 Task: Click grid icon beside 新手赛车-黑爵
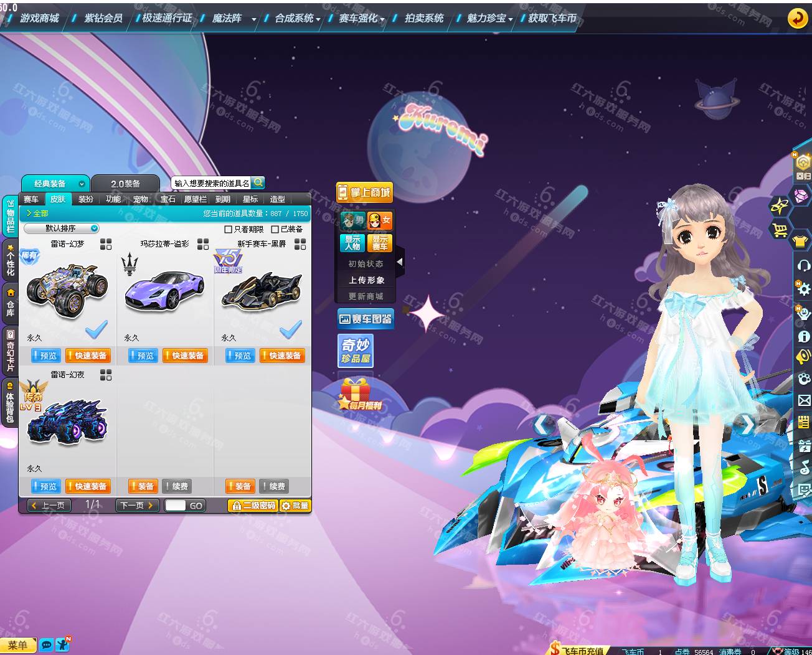pos(300,244)
